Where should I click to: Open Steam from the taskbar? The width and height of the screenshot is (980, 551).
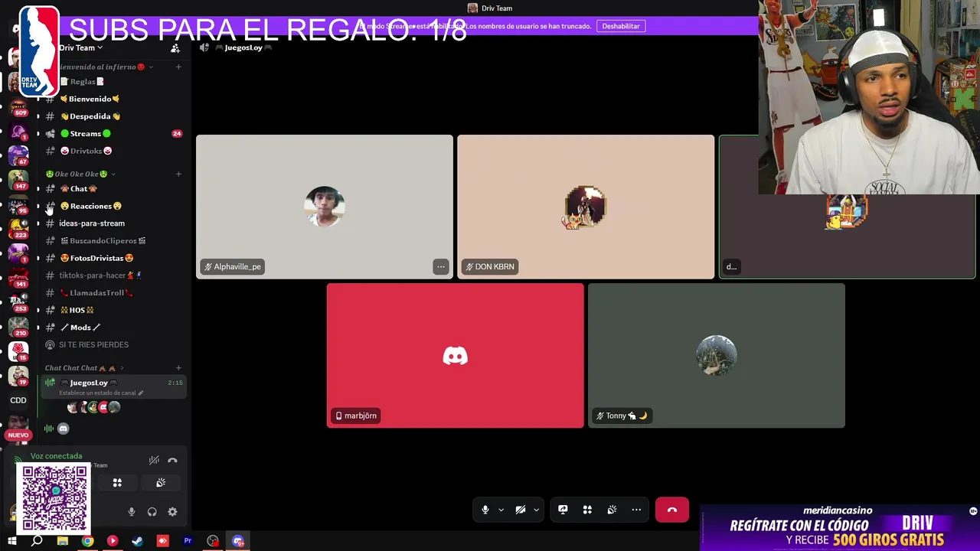pos(138,541)
